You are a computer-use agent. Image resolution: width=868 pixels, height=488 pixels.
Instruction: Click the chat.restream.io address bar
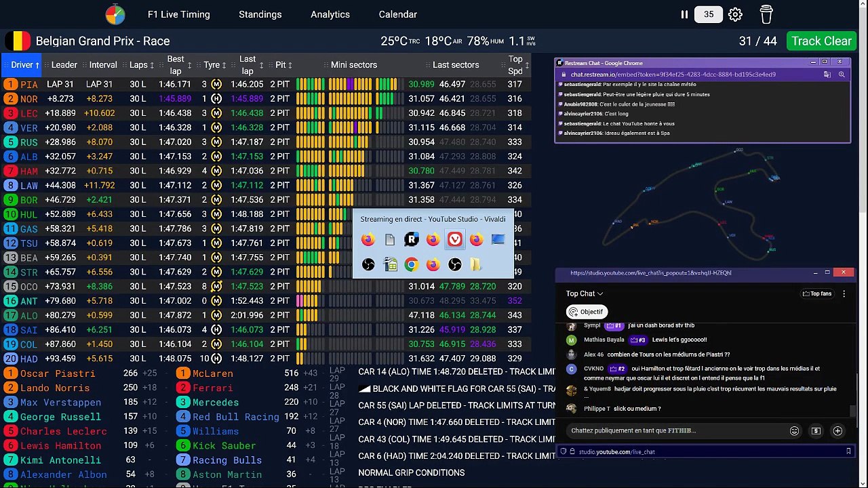pos(673,75)
